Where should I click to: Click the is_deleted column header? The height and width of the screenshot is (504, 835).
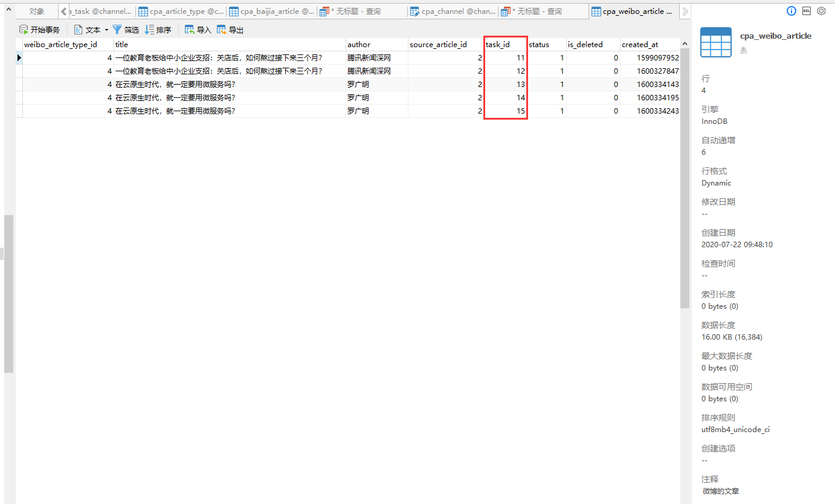[593, 44]
